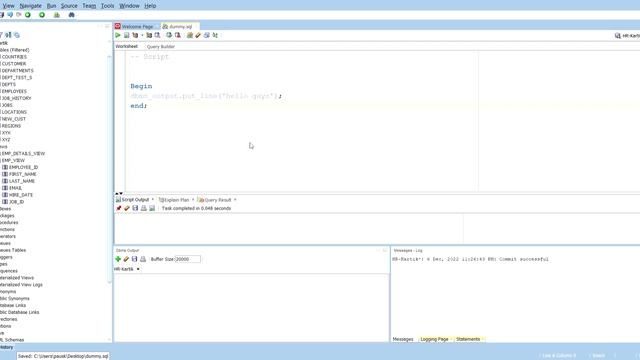640x360 pixels.
Task: Open the Explain Plan dropdown arrow
Action: 142,36
